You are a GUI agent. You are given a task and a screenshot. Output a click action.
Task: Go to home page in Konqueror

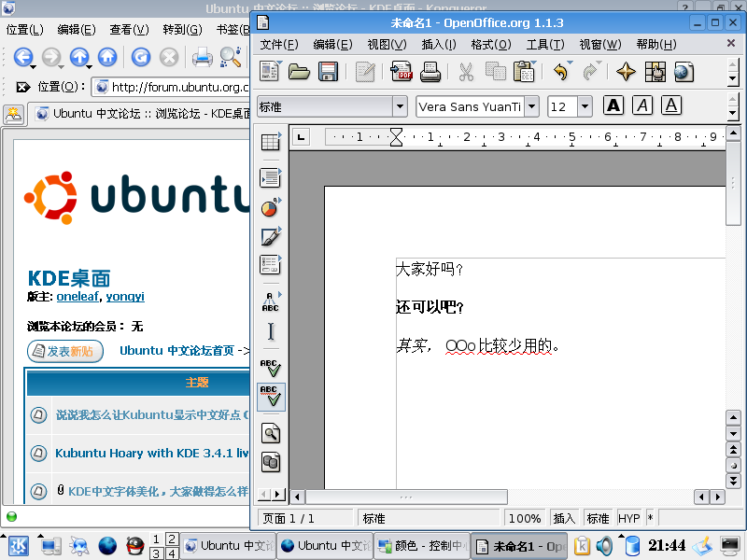(107, 58)
